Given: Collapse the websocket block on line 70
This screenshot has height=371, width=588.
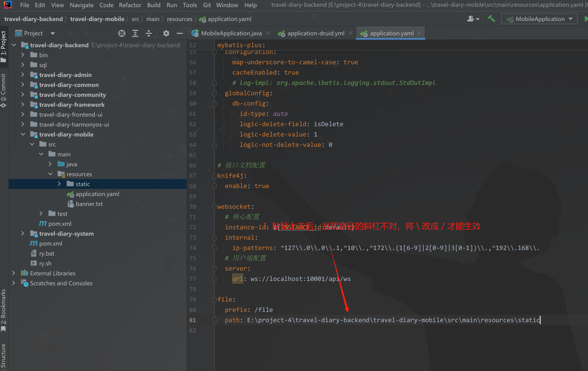Looking at the screenshot, I should click(214, 207).
